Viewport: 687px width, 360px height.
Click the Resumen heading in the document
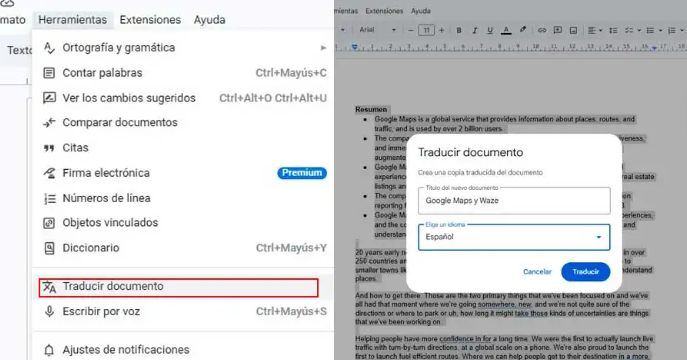click(x=371, y=109)
